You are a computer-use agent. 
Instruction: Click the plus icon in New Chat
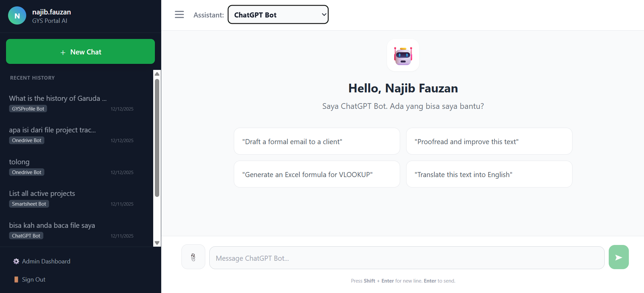coord(63,52)
